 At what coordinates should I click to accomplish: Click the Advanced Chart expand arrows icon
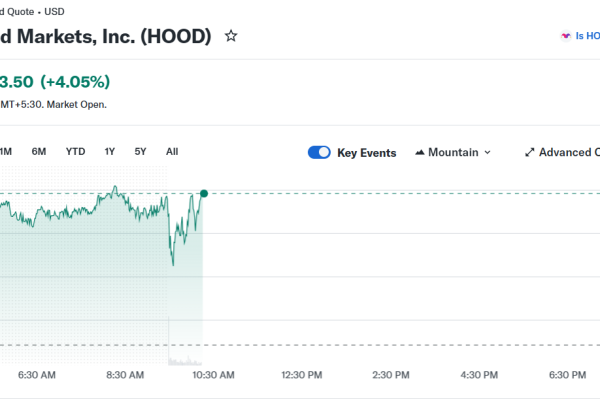point(529,153)
